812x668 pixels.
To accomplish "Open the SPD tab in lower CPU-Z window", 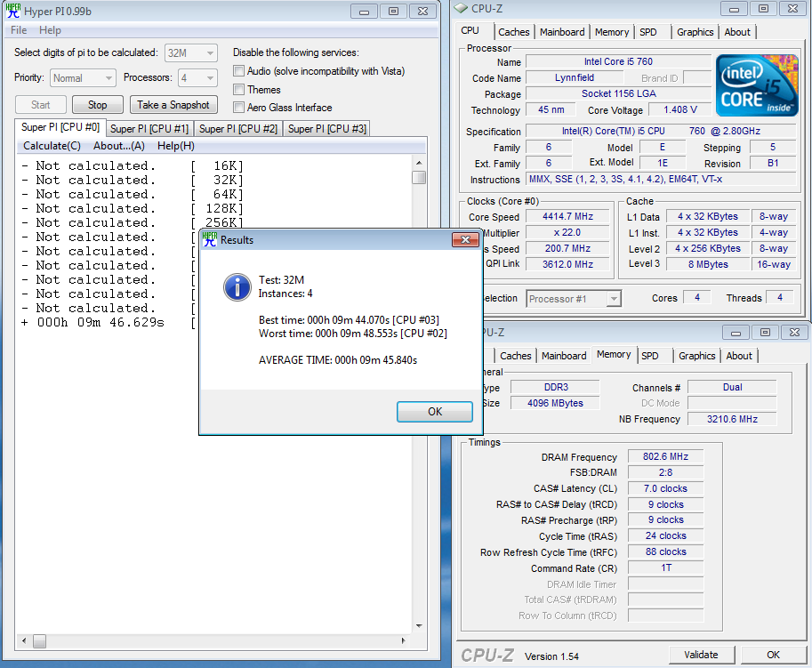I will pos(650,356).
